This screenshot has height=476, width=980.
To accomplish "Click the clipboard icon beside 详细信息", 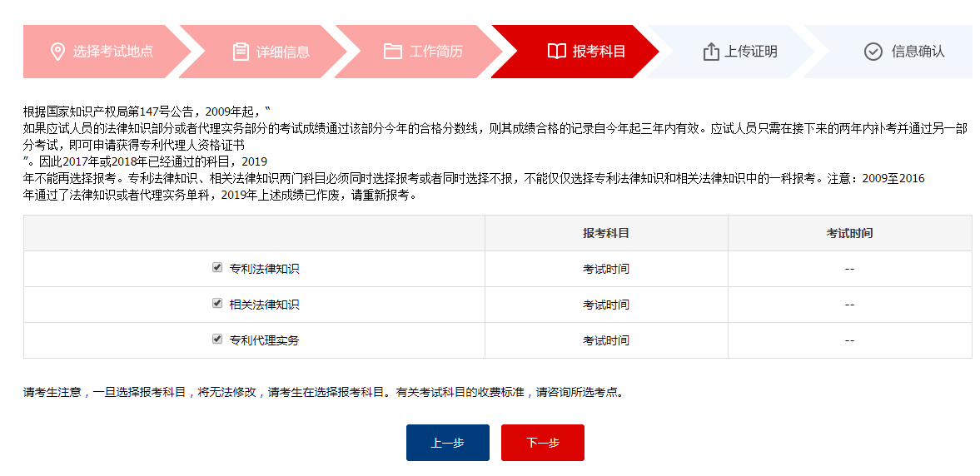I will click(x=241, y=52).
